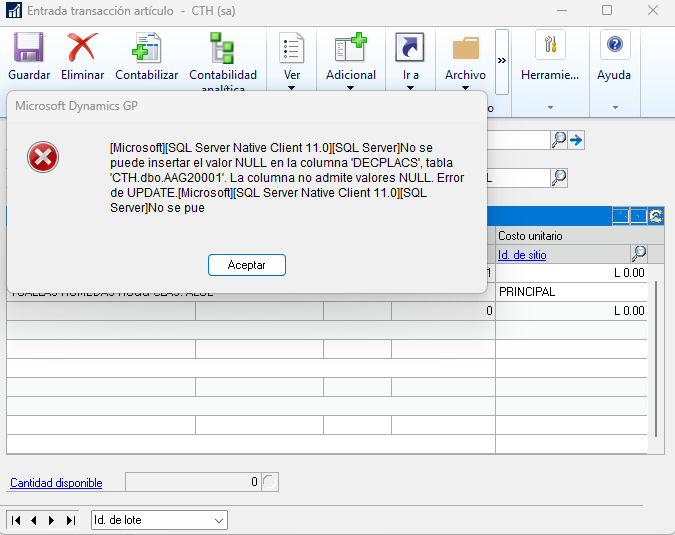Maximize the Entrada transacción artículo window

[607, 10]
